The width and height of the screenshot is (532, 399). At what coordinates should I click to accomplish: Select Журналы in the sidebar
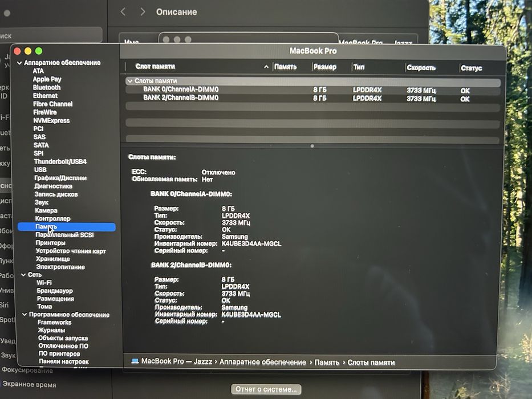point(51,330)
